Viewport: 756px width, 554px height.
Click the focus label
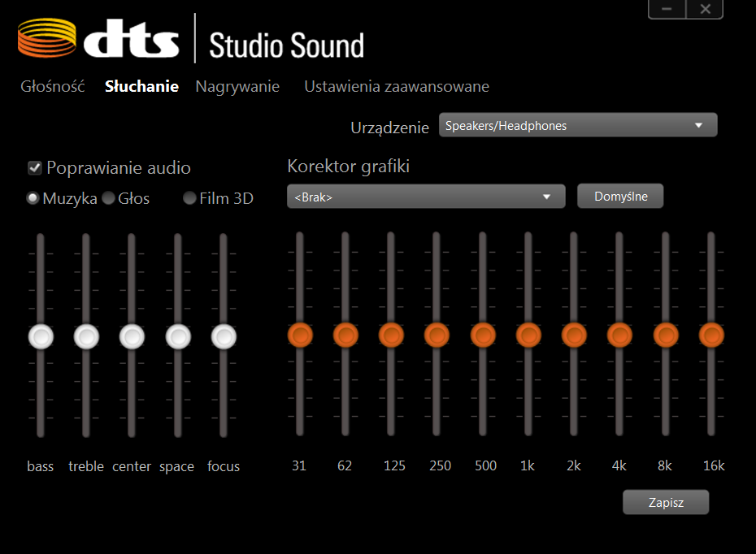[x=224, y=466]
